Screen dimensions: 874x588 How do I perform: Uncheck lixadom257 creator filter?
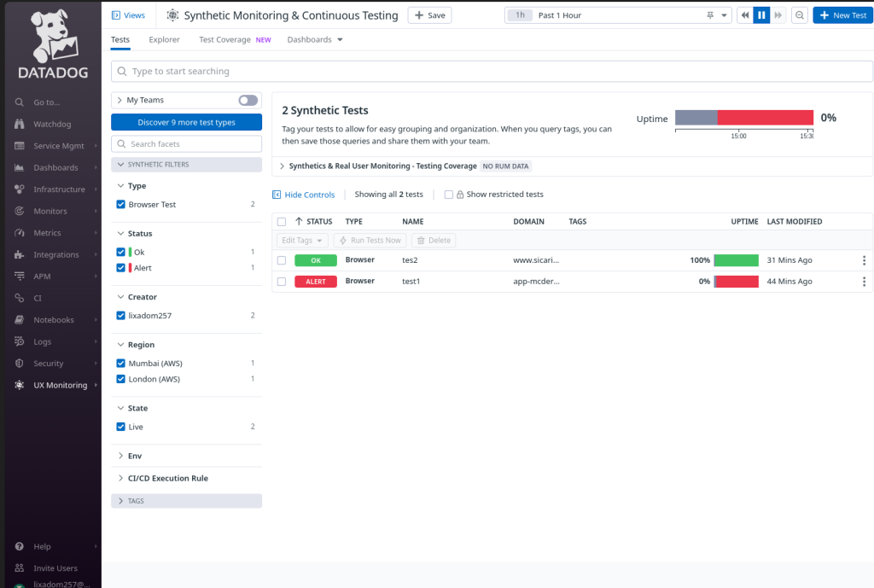pyautogui.click(x=120, y=316)
